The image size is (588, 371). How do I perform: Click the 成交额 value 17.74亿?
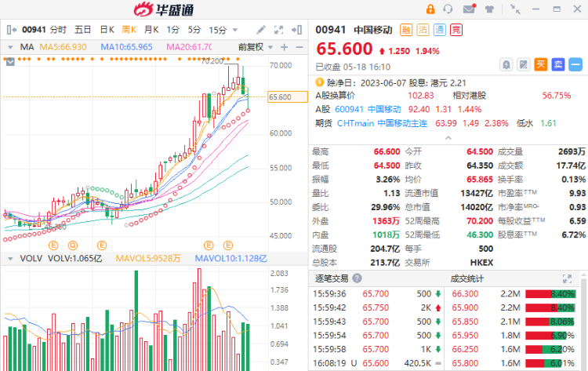[x=571, y=165]
